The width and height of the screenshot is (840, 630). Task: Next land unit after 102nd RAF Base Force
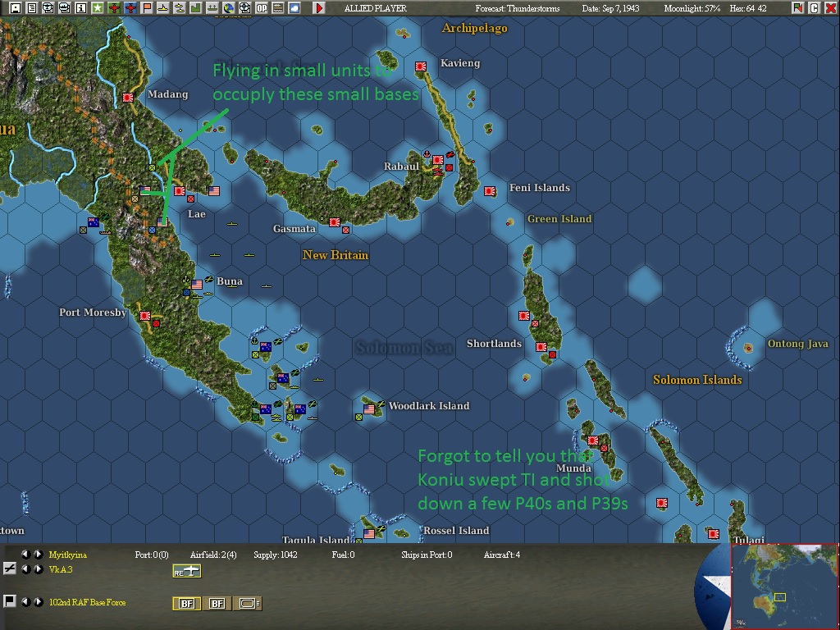38,601
